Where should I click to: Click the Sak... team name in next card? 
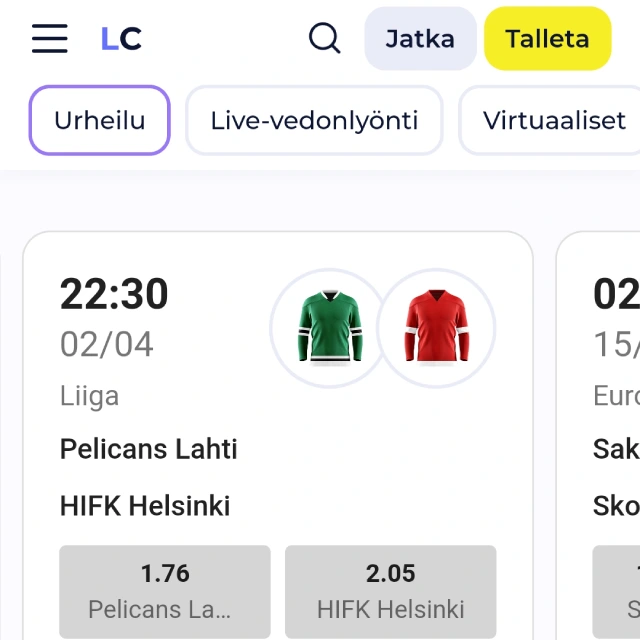coord(616,449)
